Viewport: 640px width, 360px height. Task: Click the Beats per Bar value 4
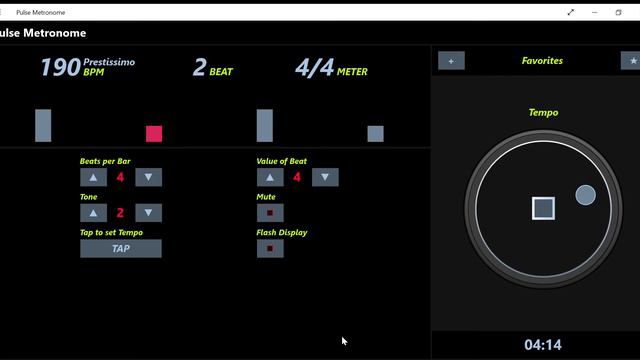(120, 177)
